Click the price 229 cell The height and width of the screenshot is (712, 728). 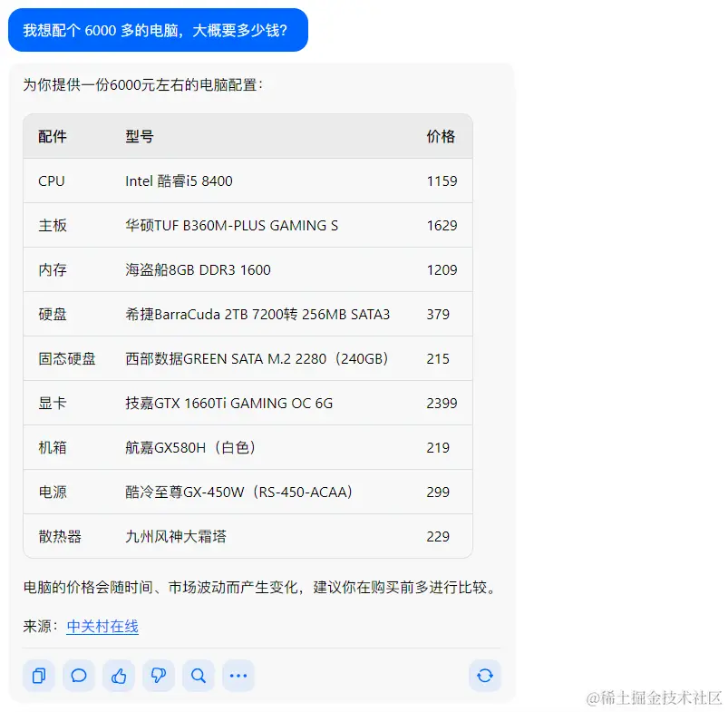coord(438,536)
